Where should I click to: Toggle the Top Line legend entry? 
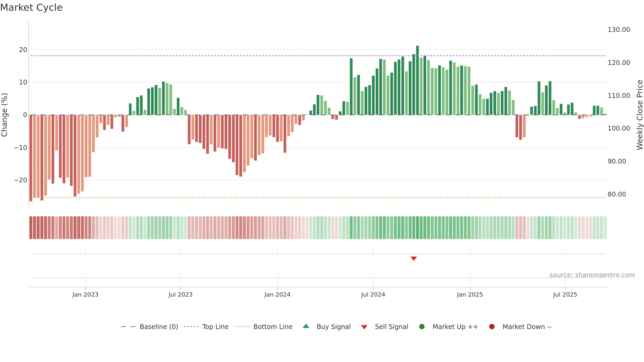point(206,327)
